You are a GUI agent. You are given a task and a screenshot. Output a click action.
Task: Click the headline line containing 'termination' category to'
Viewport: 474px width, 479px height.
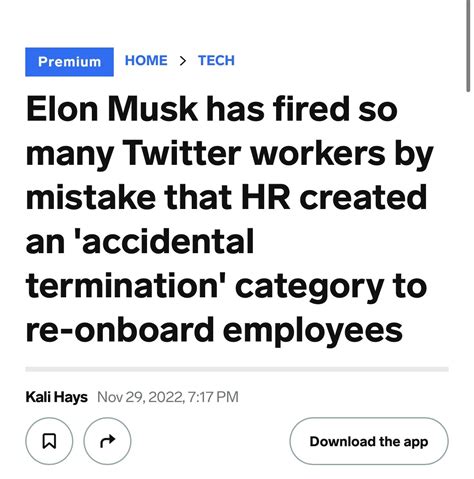pos(226,286)
